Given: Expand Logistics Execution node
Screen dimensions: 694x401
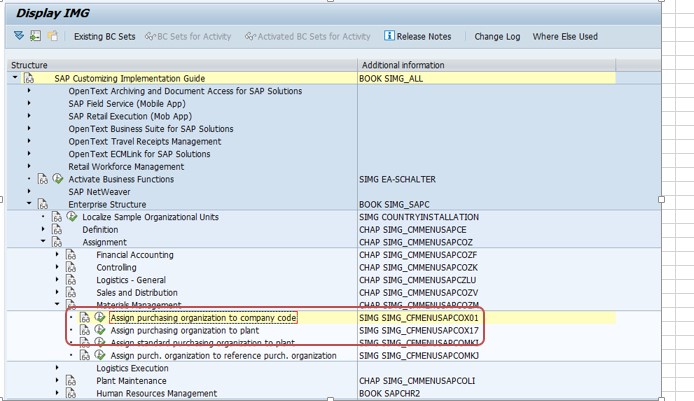Looking at the screenshot, I should [57, 367].
